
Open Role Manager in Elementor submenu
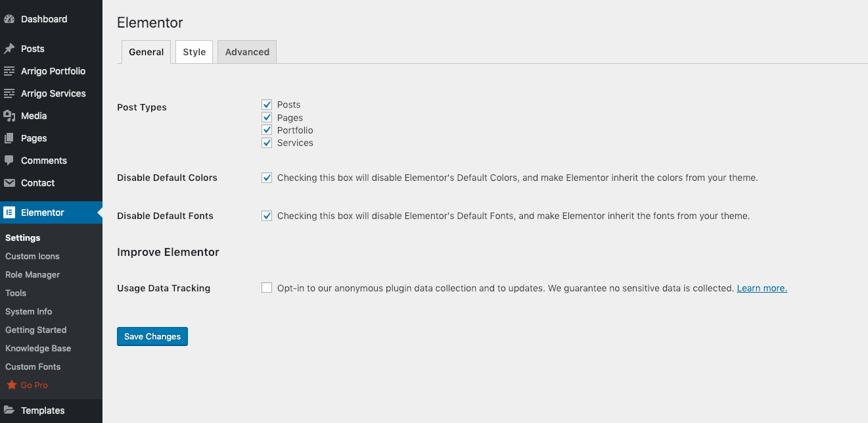(x=33, y=274)
